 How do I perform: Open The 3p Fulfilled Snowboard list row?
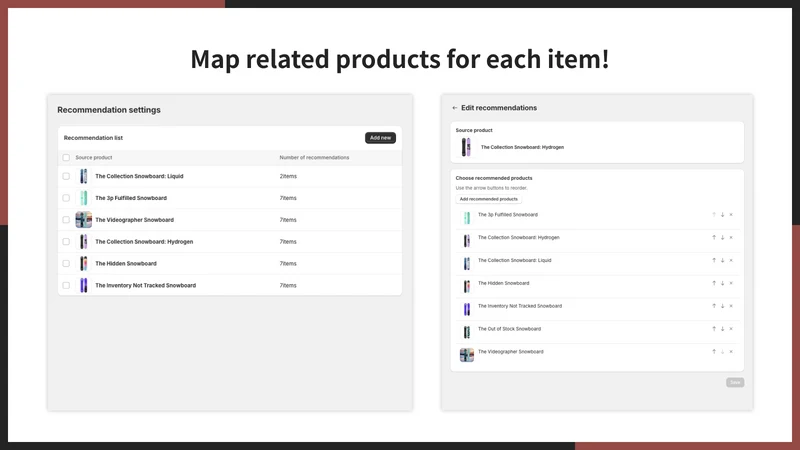[x=230, y=198]
